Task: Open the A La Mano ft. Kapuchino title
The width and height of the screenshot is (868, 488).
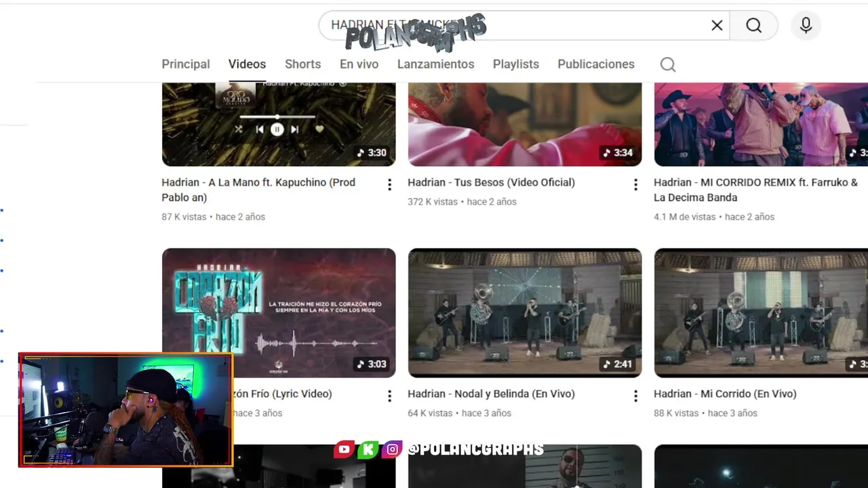Action: pyautogui.click(x=258, y=190)
